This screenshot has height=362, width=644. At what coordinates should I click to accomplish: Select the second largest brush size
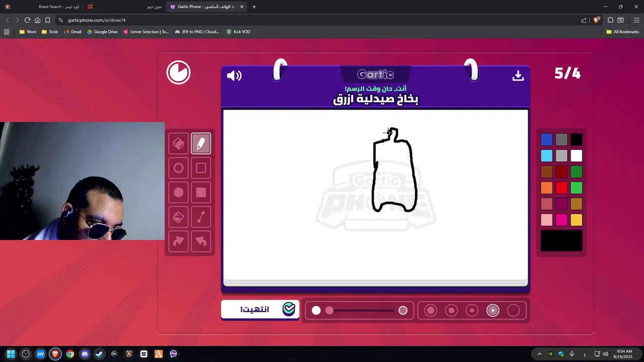(451, 311)
